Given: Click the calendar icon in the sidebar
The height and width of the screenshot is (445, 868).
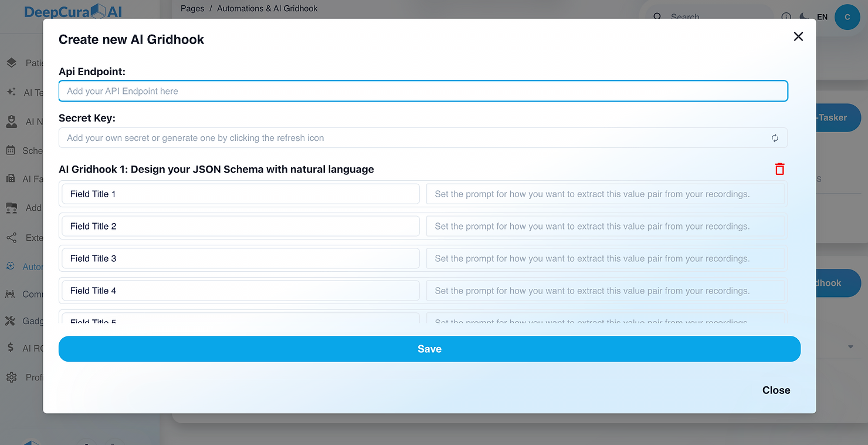Looking at the screenshot, I should pos(11,151).
